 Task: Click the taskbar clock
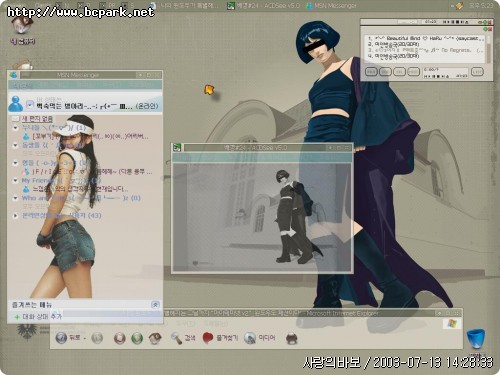(x=480, y=6)
